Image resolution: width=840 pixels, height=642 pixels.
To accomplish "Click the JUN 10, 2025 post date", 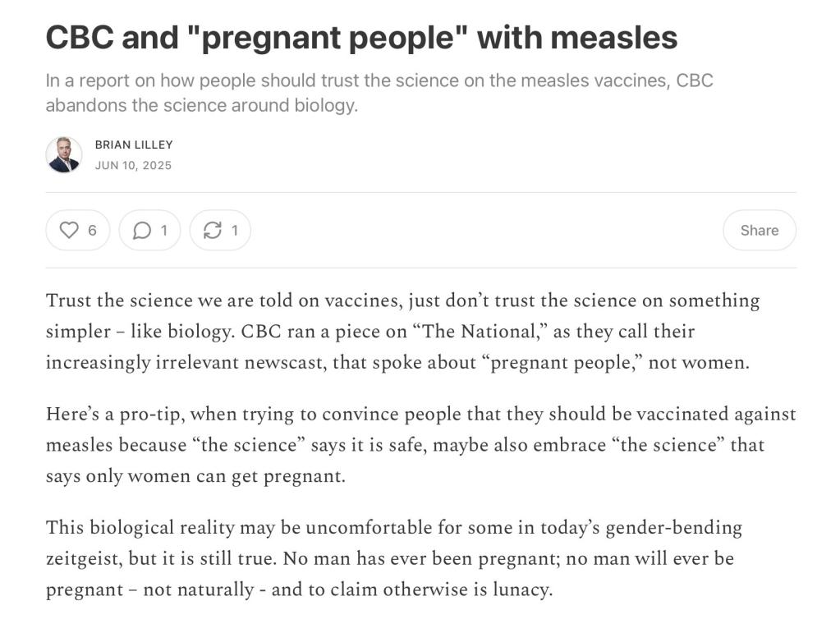I will pyautogui.click(x=133, y=165).
